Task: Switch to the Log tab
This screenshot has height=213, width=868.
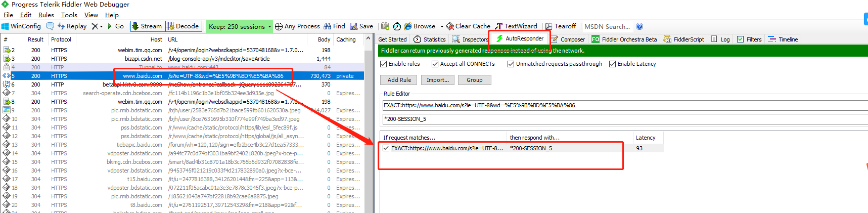Action: pyautogui.click(x=720, y=39)
